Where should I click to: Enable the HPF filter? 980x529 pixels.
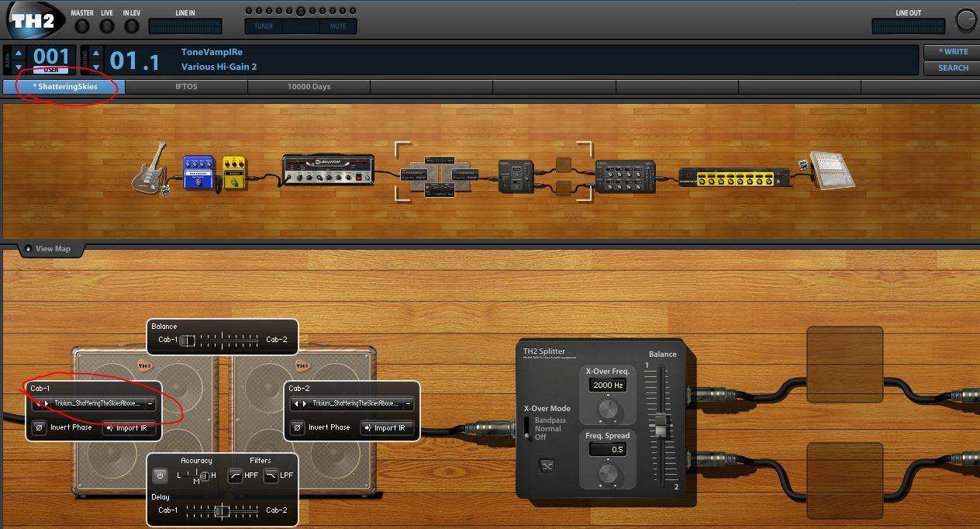[x=235, y=475]
